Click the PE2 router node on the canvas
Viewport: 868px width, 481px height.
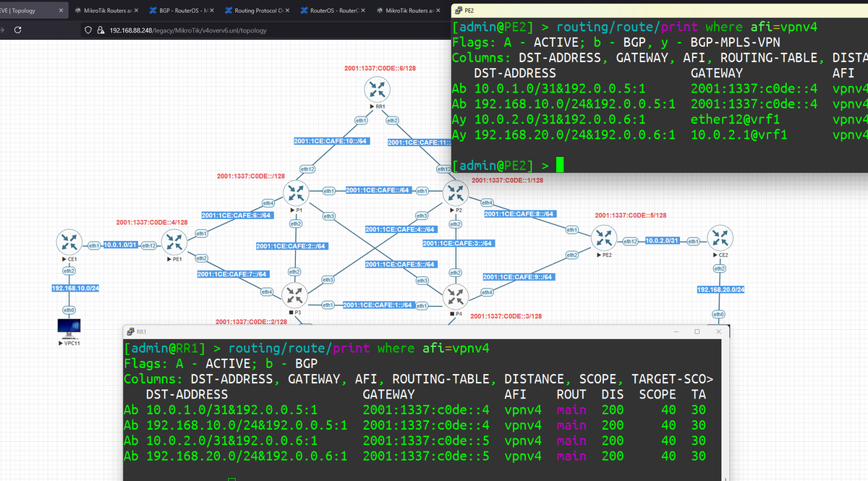(x=603, y=237)
